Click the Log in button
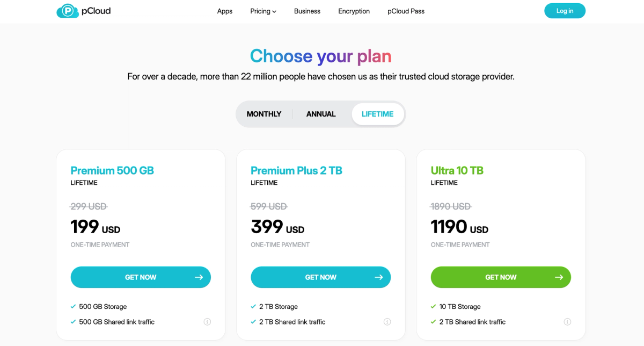 pyautogui.click(x=565, y=10)
